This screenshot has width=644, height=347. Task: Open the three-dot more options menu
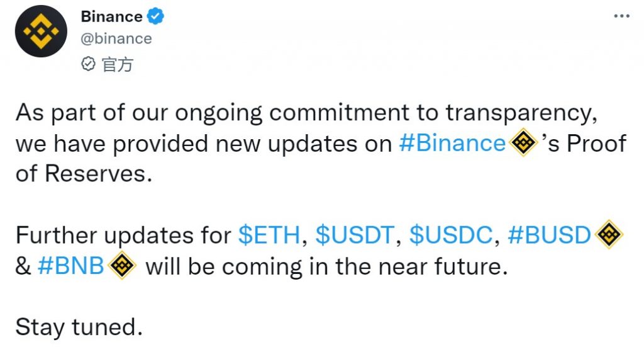pos(621,16)
